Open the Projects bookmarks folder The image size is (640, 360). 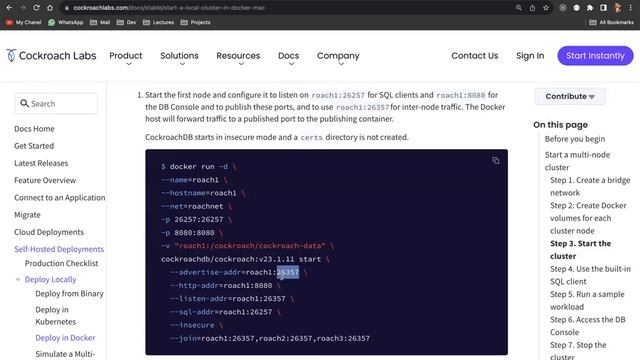click(x=196, y=22)
